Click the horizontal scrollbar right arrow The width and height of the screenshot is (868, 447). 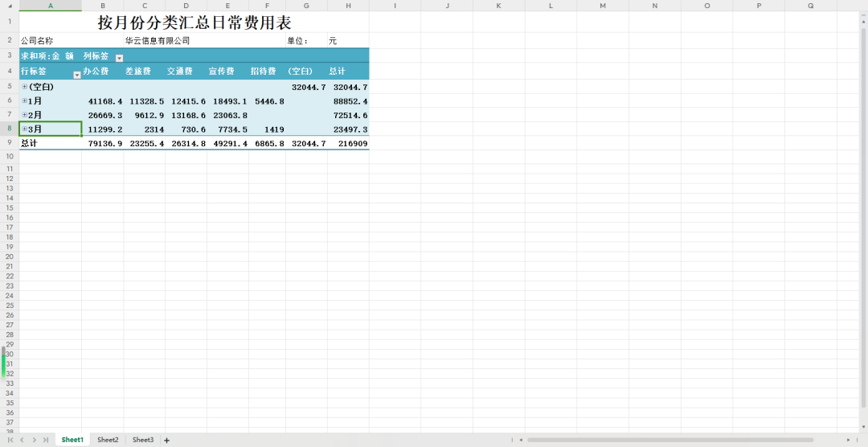tap(848, 440)
